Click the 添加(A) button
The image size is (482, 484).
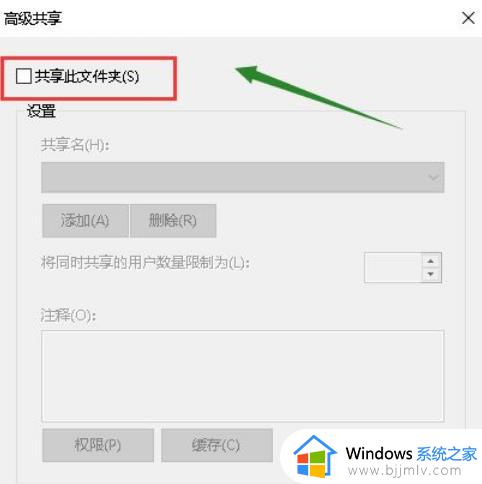[x=85, y=221]
